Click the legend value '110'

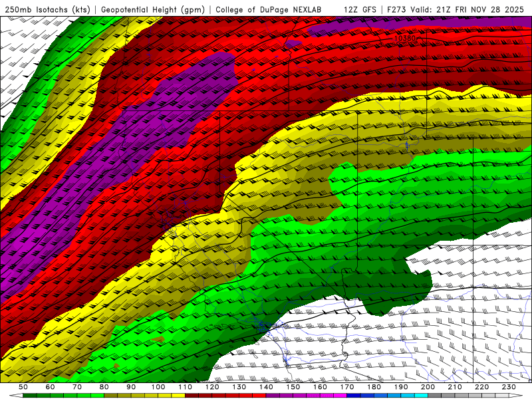coord(186,387)
